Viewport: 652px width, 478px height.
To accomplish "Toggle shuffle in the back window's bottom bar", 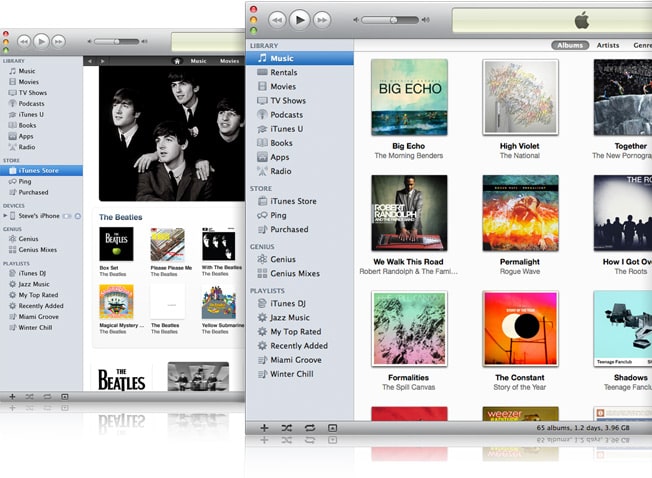I will click(x=29, y=397).
